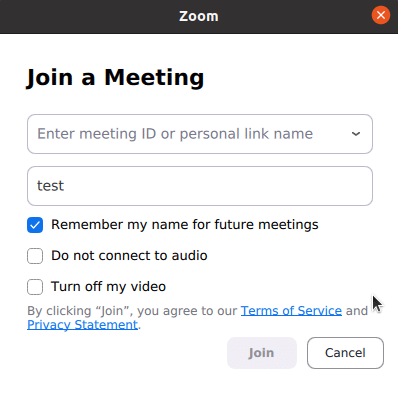Screen dimensions: 398x399
Task: Select the "Enter meeting ID" placeholder text
Action: (175, 134)
